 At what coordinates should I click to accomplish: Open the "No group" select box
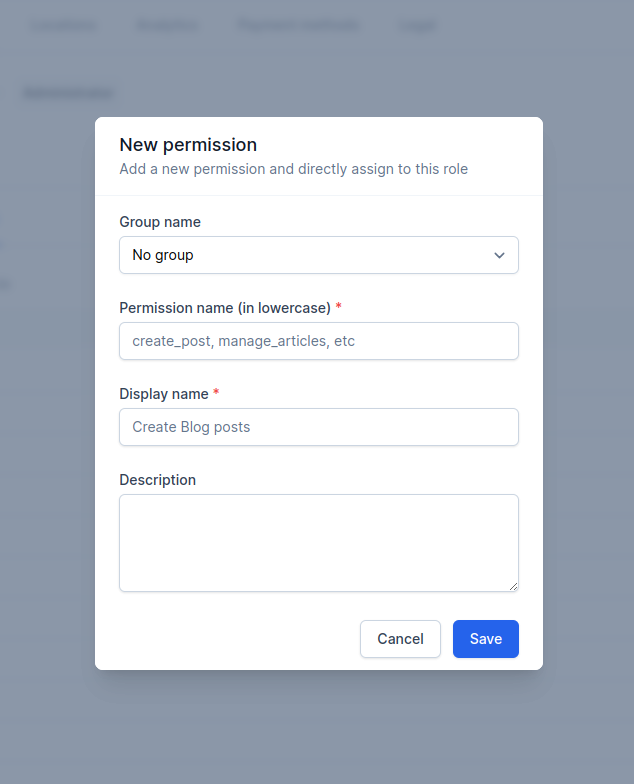318,255
